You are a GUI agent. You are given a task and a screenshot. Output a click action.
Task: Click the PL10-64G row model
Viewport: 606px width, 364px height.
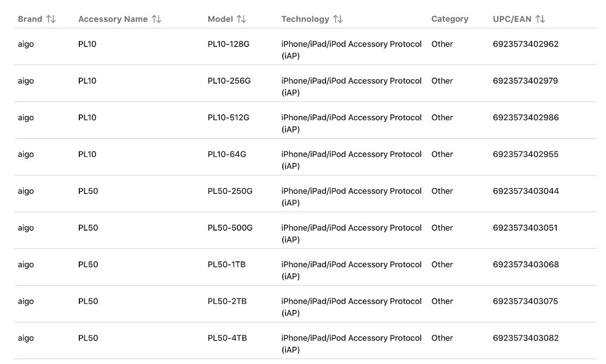227,154
